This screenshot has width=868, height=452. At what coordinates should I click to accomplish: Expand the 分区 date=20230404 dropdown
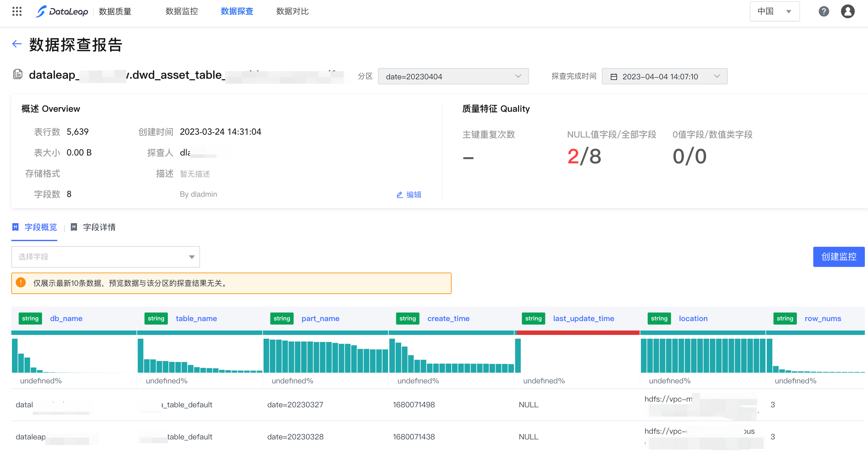pos(453,76)
